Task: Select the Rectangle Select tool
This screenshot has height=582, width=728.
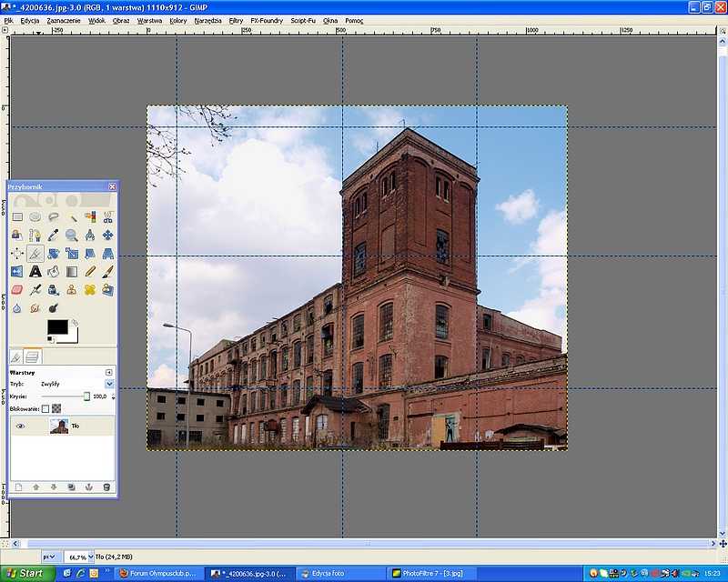Action: pos(17,216)
